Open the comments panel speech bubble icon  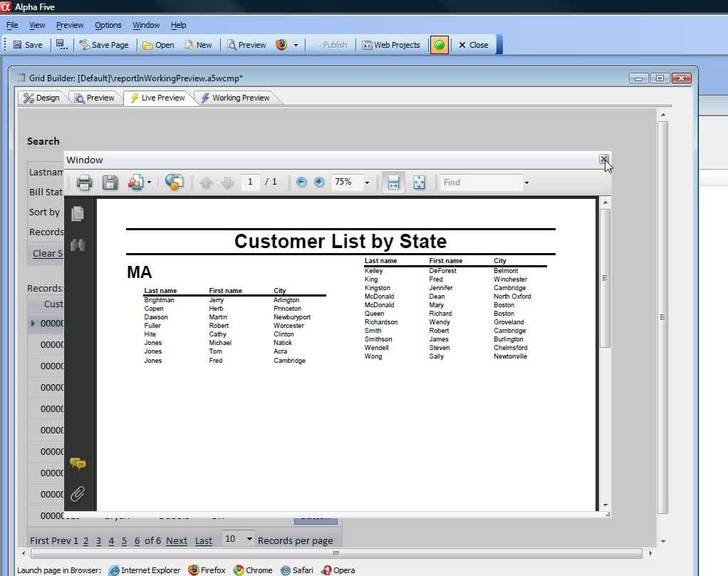pos(78,464)
